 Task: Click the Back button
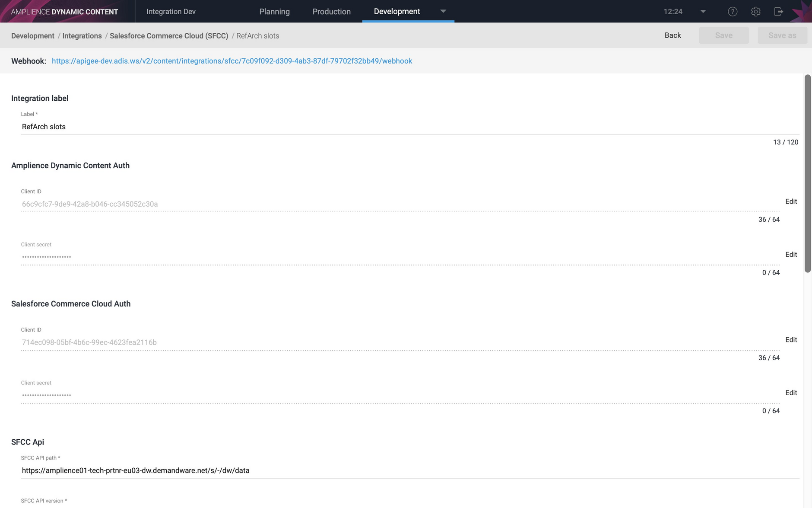point(672,35)
